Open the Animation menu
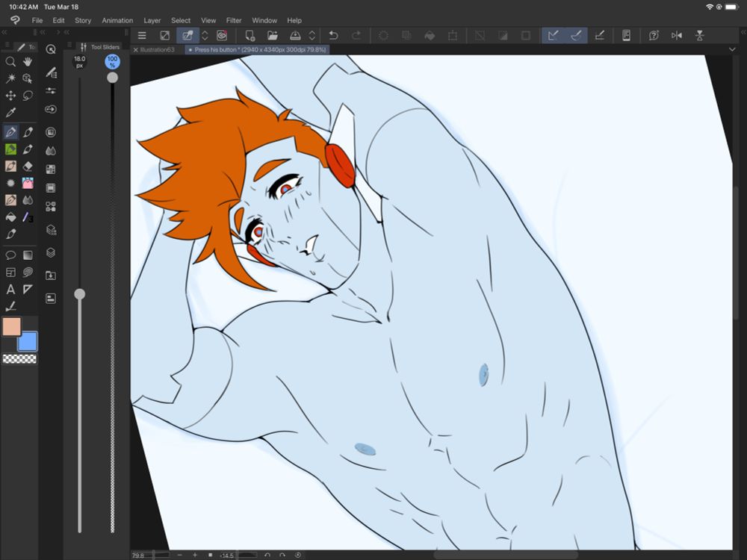Screen dimensions: 747x560 coord(117,20)
